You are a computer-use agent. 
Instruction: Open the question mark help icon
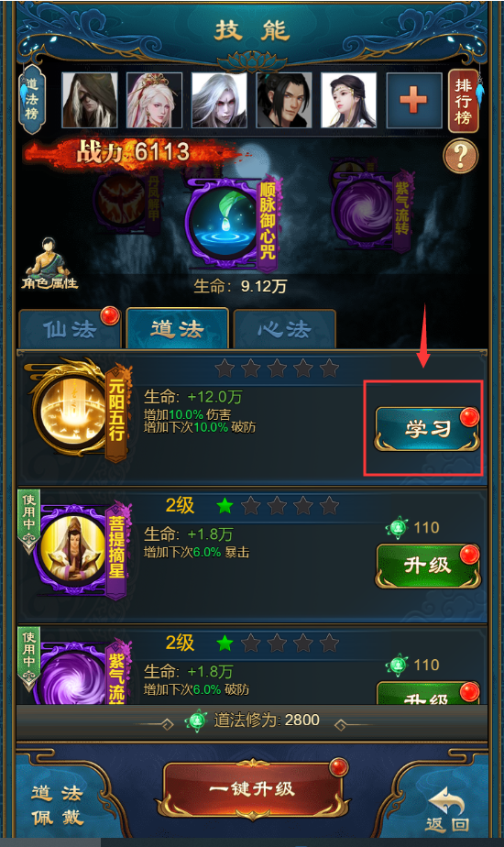(x=460, y=156)
